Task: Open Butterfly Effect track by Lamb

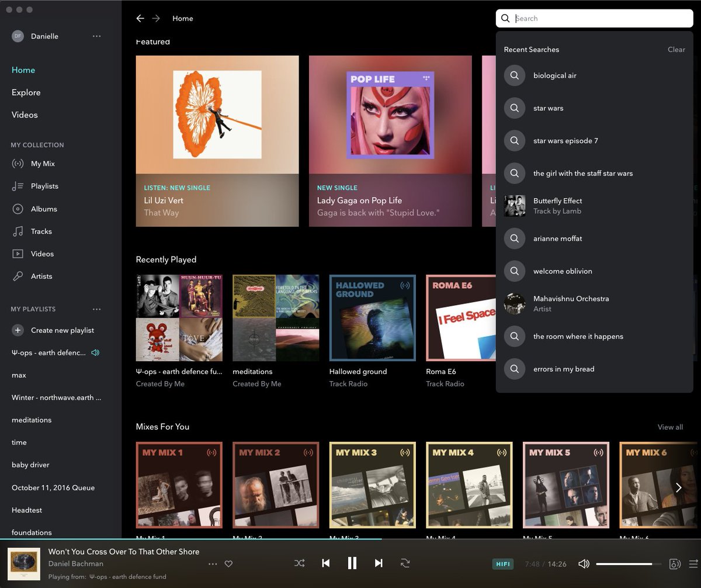Action: pos(595,206)
